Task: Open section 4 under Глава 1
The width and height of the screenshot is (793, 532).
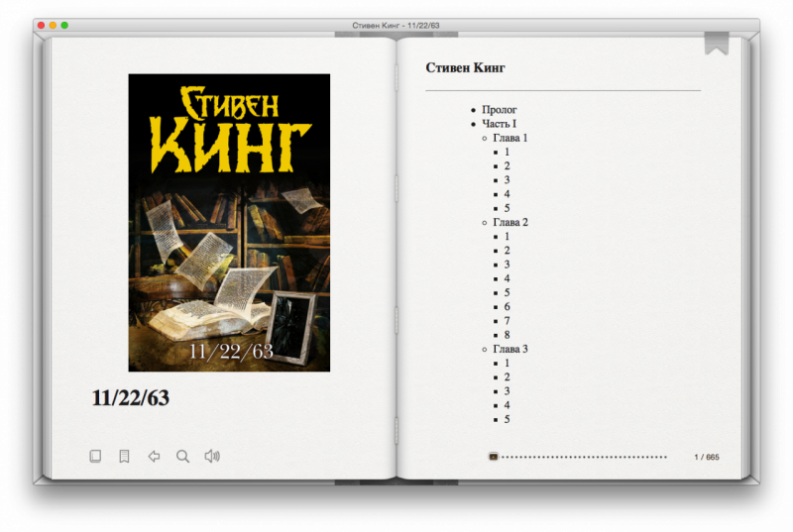Action: [x=507, y=194]
